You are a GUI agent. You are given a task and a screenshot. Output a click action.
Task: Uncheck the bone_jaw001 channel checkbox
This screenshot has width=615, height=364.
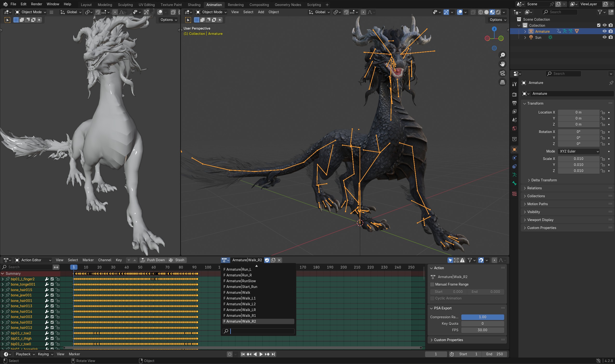(x=52, y=295)
